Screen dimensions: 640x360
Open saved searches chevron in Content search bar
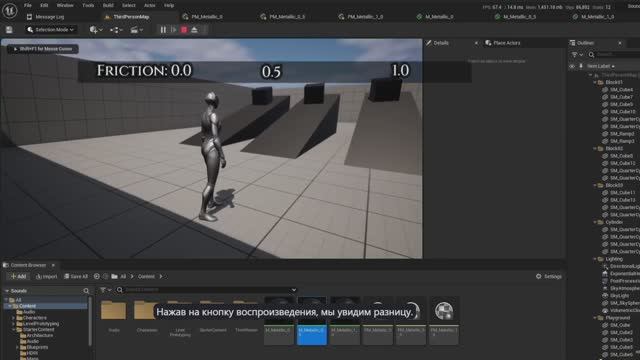pyautogui.click(x=293, y=290)
